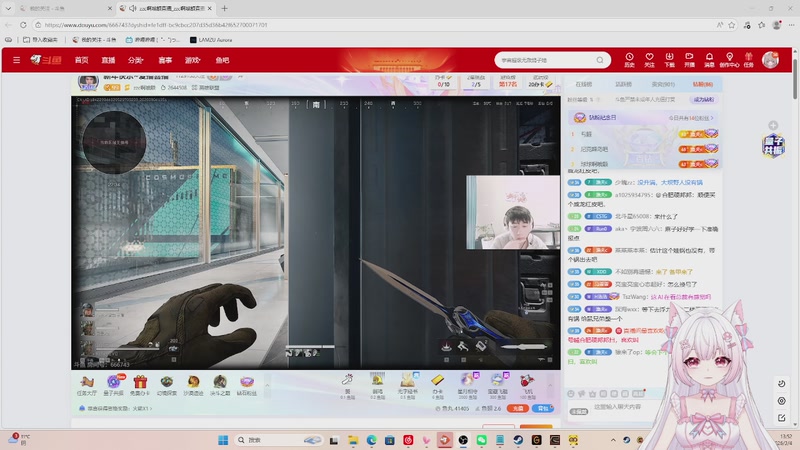Click the streamer's avatar above the video

[88, 82]
